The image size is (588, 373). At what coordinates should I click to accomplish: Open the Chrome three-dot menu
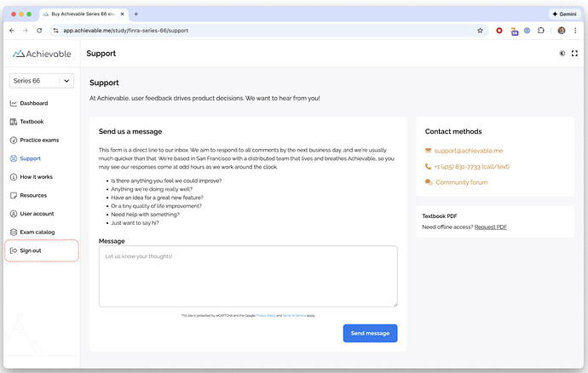tap(575, 30)
